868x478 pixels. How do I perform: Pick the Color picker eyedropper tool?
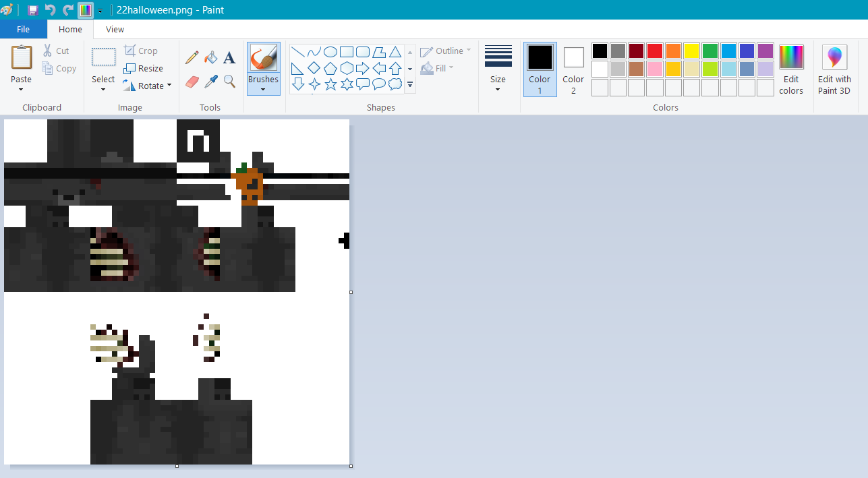[211, 82]
